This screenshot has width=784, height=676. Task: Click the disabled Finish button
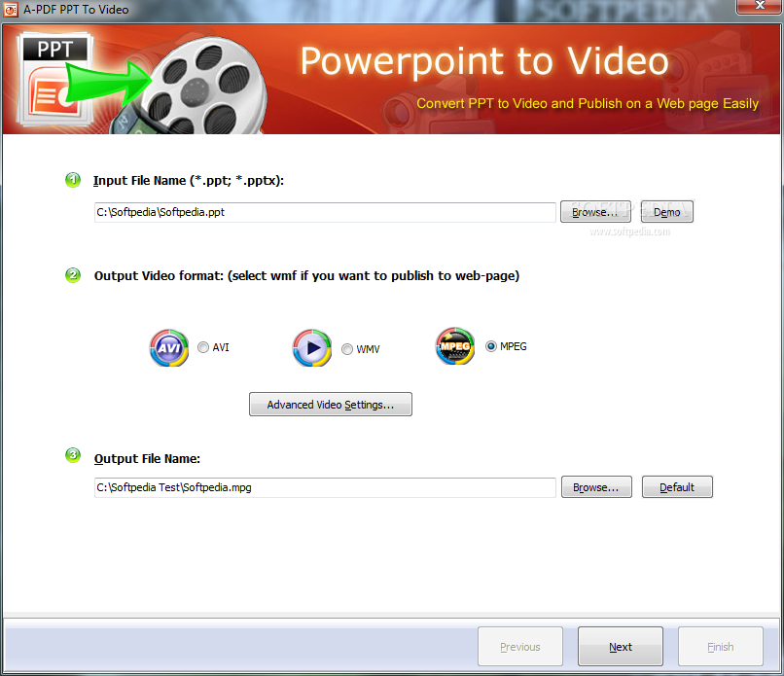721,647
